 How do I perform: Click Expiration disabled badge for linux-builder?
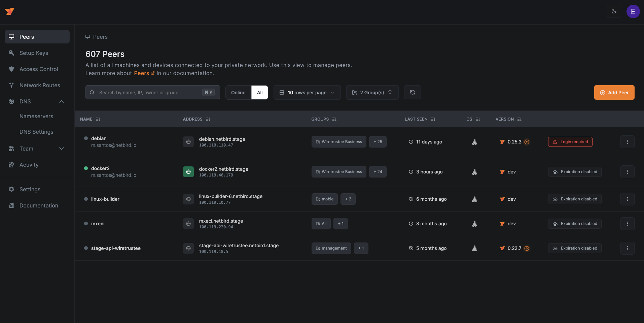pos(575,199)
